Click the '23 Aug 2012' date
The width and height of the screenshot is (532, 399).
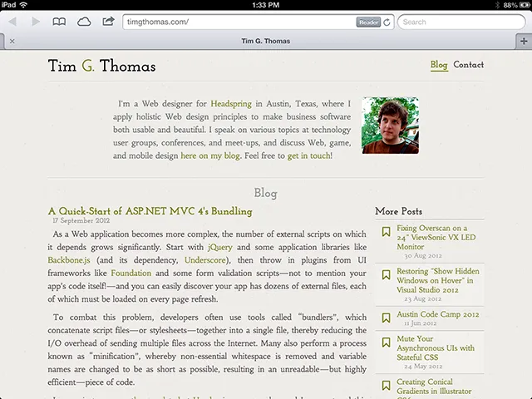tap(423, 298)
